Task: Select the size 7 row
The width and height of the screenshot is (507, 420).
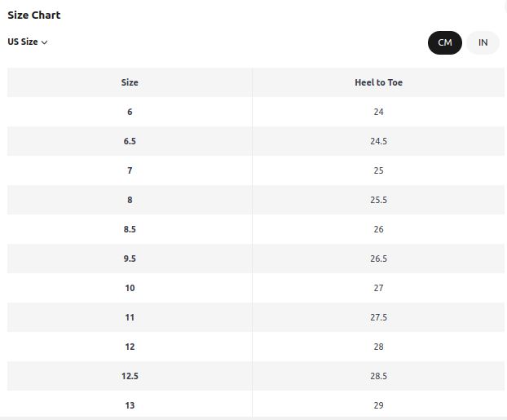Action: [256, 170]
